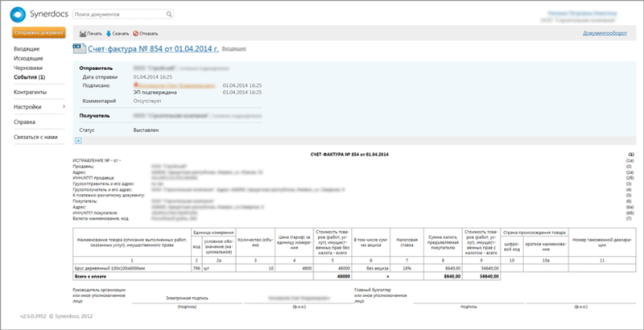Click the red refuse icon for Отказать

[x=134, y=34]
